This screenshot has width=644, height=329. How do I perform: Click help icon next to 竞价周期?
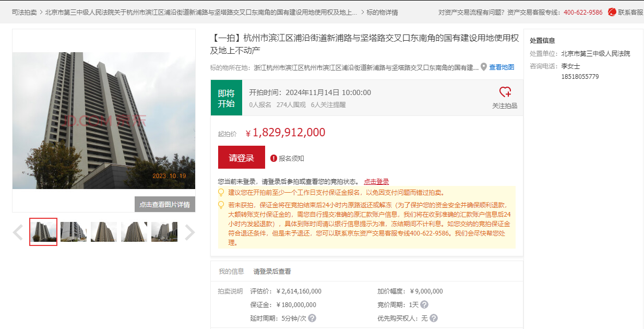pos(424,304)
